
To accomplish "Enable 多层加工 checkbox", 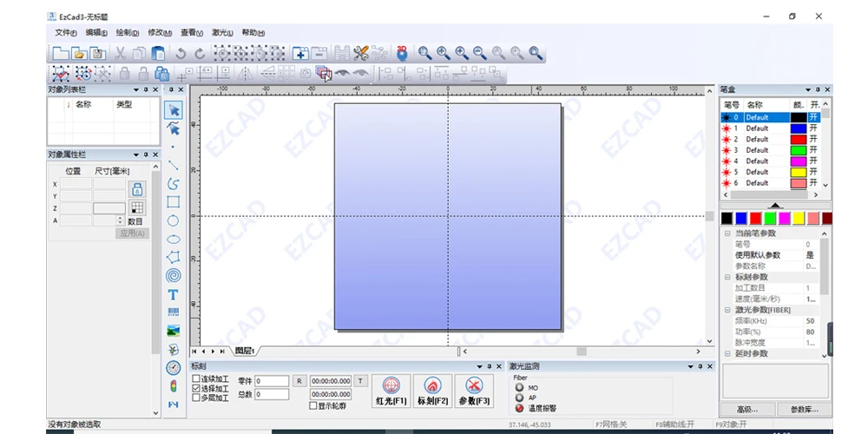I will click(x=196, y=398).
